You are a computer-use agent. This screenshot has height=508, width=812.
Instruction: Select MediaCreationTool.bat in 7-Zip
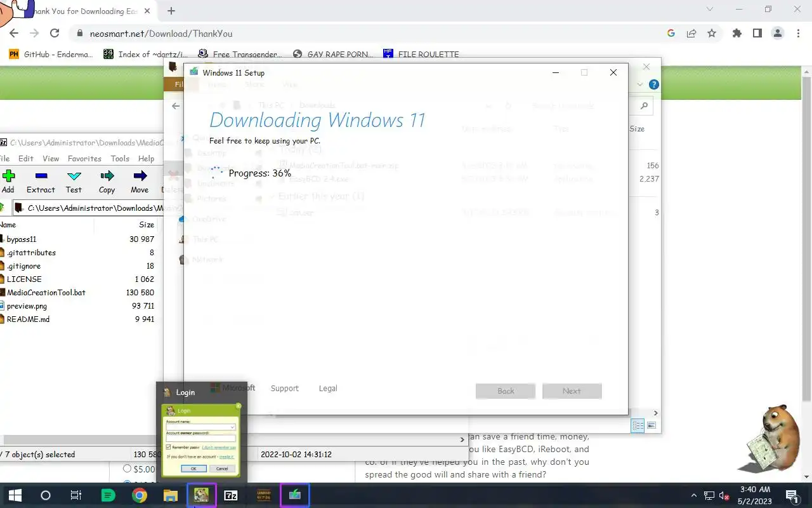[x=46, y=293]
